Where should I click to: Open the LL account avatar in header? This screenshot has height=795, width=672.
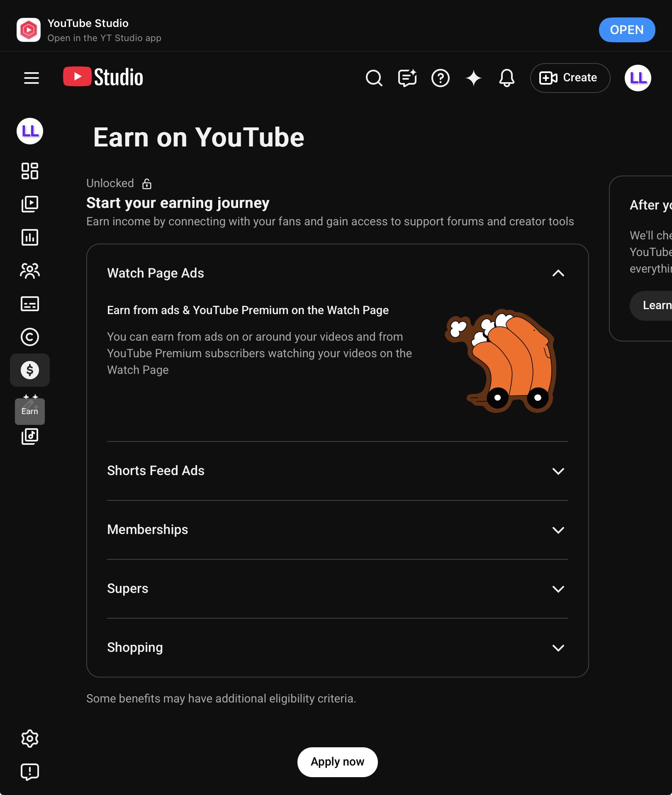tap(638, 78)
